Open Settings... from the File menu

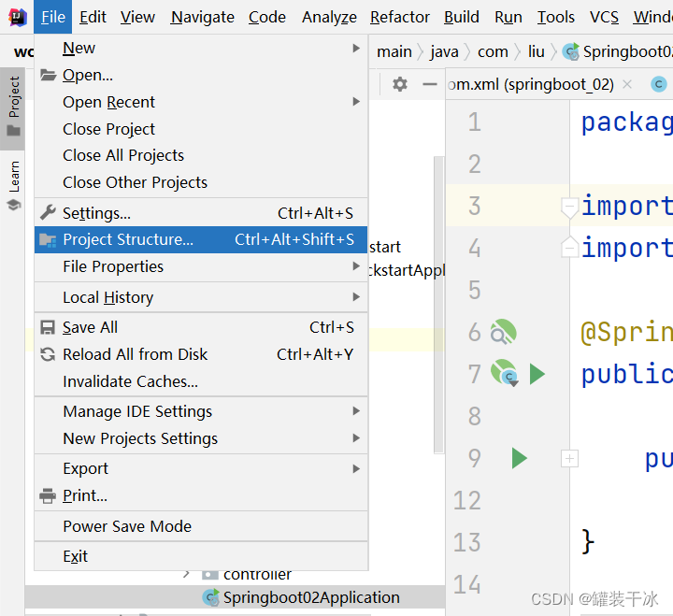201,213
